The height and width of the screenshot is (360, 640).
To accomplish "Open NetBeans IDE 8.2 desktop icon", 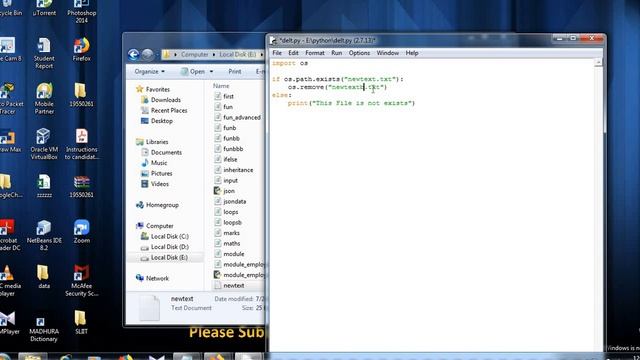I will 44,235.
